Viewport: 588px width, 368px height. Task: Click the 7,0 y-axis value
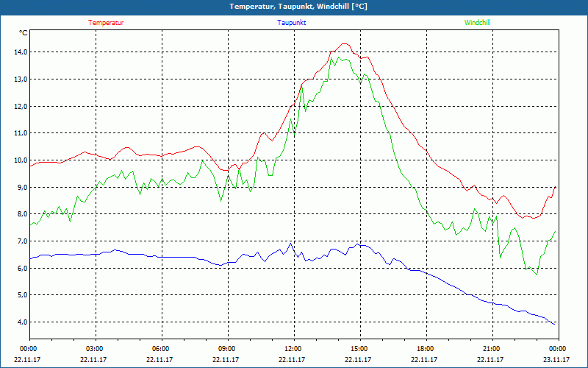click(23, 241)
